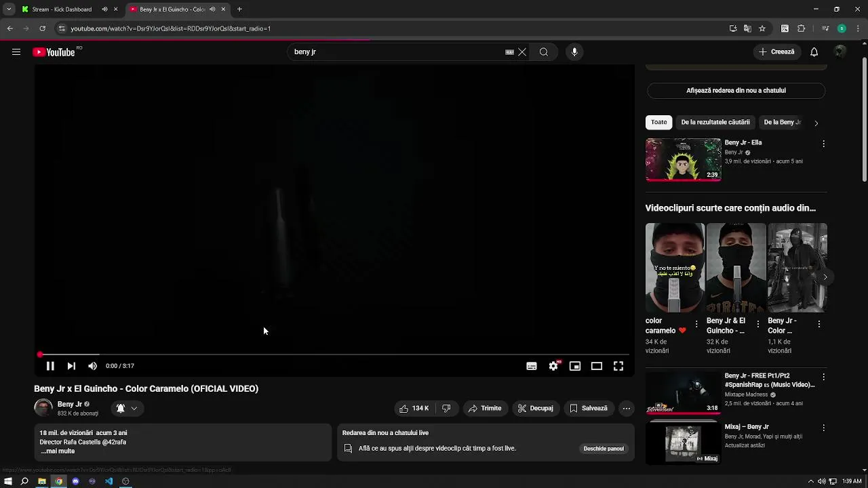Seek on the video progress bar
This screenshot has width=868, height=488.
(x=334, y=354)
